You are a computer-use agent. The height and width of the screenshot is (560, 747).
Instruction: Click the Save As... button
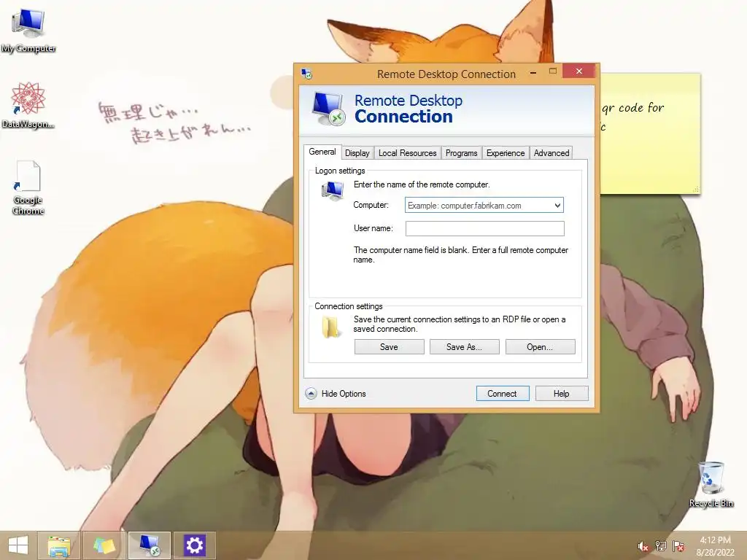(x=464, y=347)
